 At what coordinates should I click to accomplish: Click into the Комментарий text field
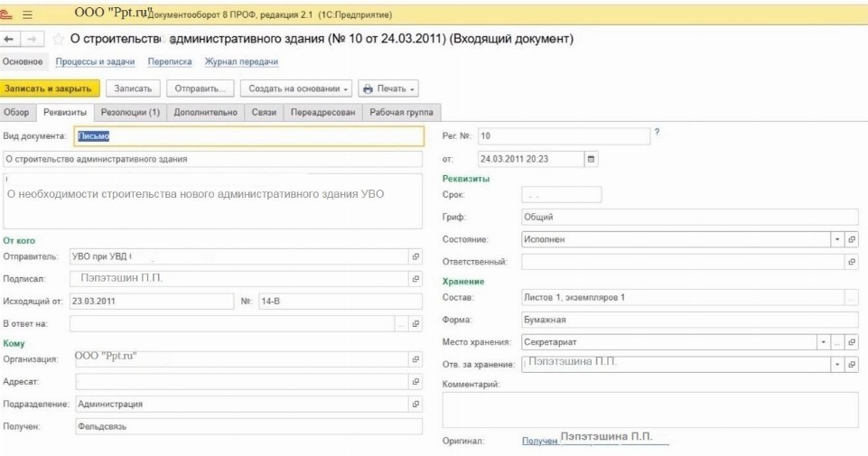click(649, 409)
